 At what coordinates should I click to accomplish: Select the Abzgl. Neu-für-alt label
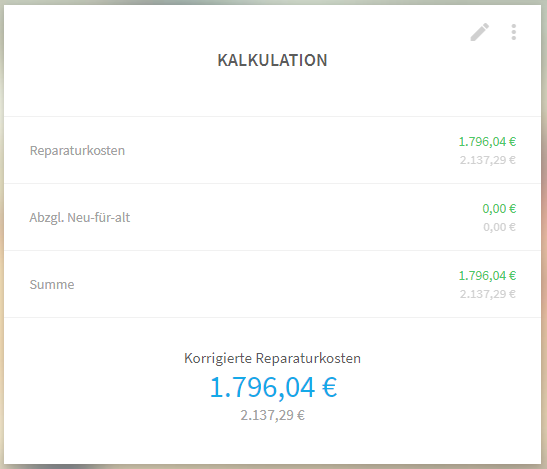(80, 217)
